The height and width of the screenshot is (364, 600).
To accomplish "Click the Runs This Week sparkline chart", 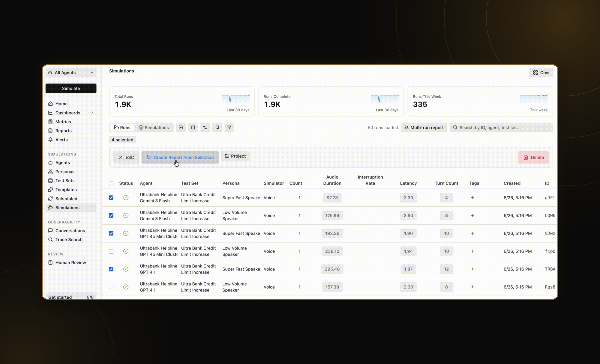I will (534, 99).
